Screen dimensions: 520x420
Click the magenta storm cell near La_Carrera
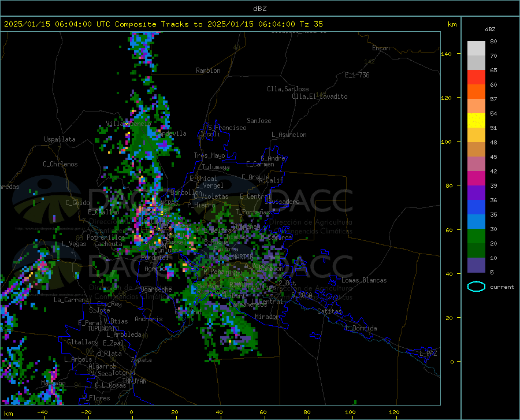click(x=43, y=266)
